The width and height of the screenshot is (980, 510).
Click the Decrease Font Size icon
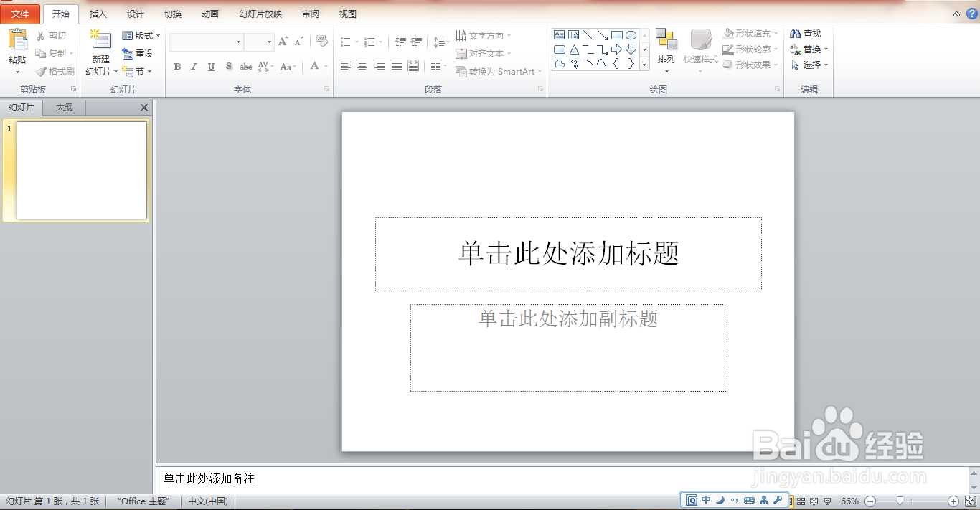pyautogui.click(x=299, y=42)
